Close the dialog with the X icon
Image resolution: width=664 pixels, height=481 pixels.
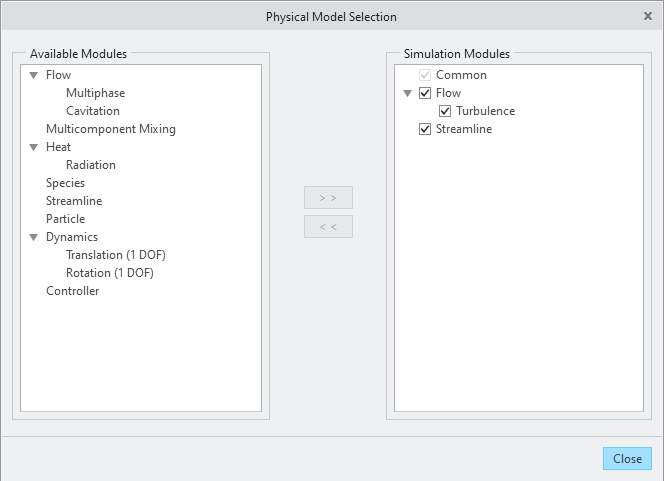tap(648, 17)
